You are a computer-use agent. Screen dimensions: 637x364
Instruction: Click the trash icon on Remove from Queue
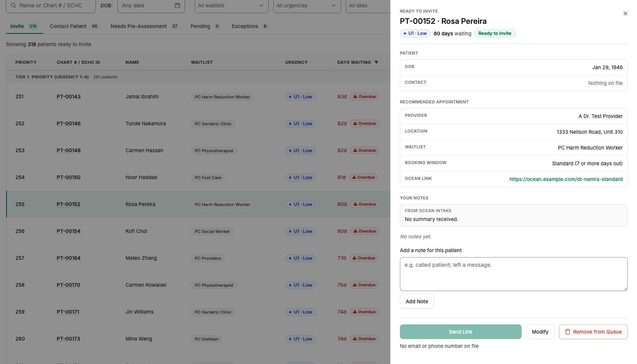coord(567,332)
